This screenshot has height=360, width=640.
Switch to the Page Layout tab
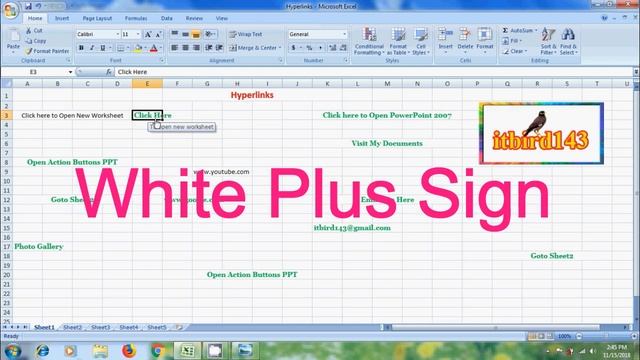97,18
